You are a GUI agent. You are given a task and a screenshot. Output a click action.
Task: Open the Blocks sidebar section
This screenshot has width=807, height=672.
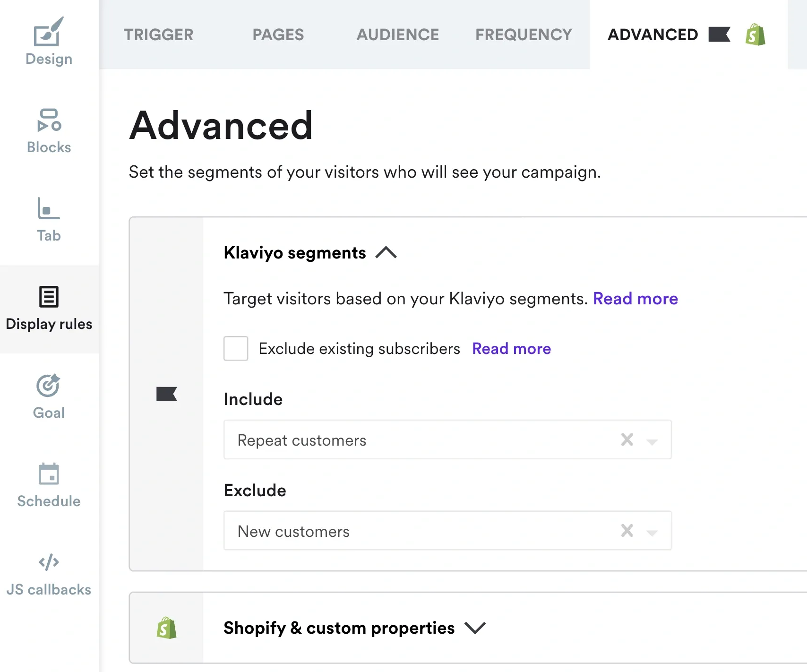click(49, 131)
